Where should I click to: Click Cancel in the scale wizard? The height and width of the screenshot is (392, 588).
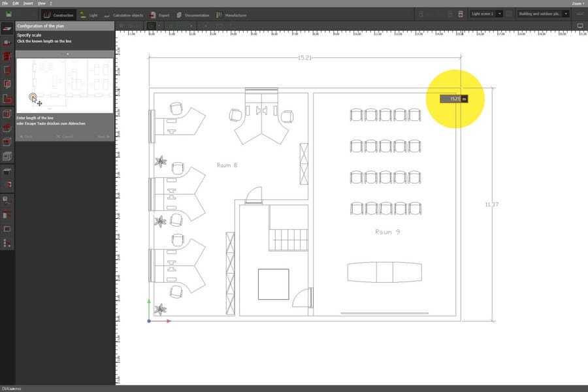(65, 137)
